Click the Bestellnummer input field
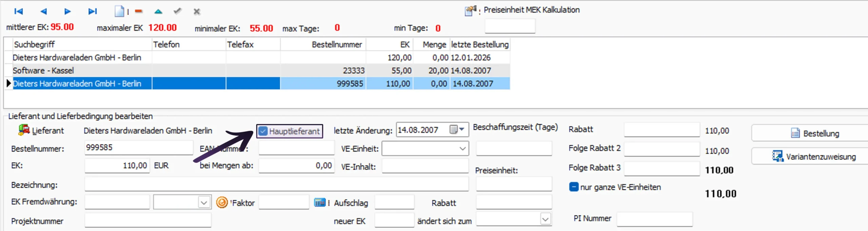This screenshot has height=231, width=868. (x=138, y=148)
